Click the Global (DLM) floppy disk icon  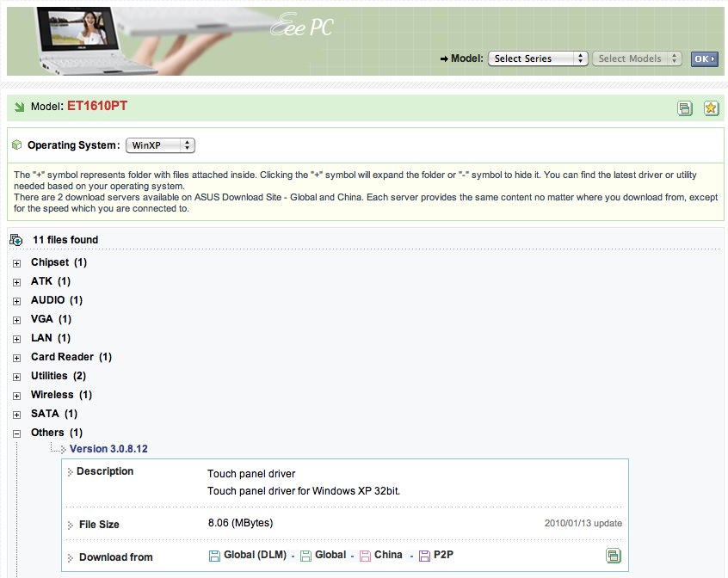pyautogui.click(x=214, y=556)
